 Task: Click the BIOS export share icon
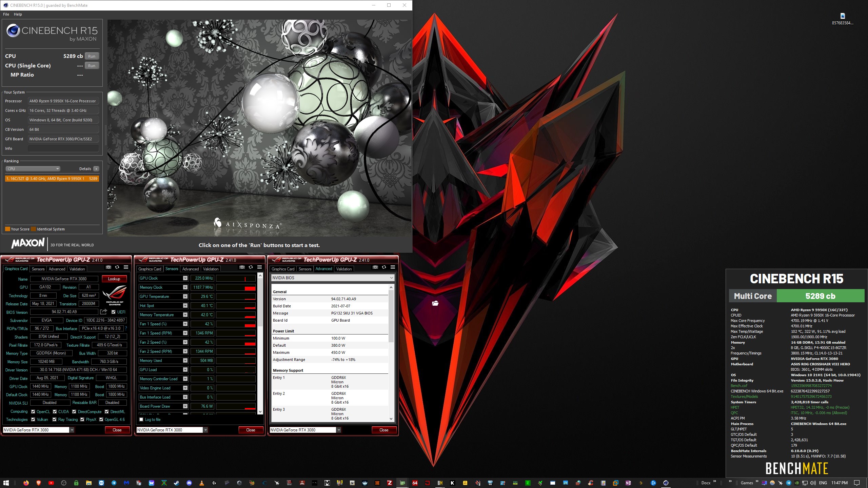tap(104, 312)
